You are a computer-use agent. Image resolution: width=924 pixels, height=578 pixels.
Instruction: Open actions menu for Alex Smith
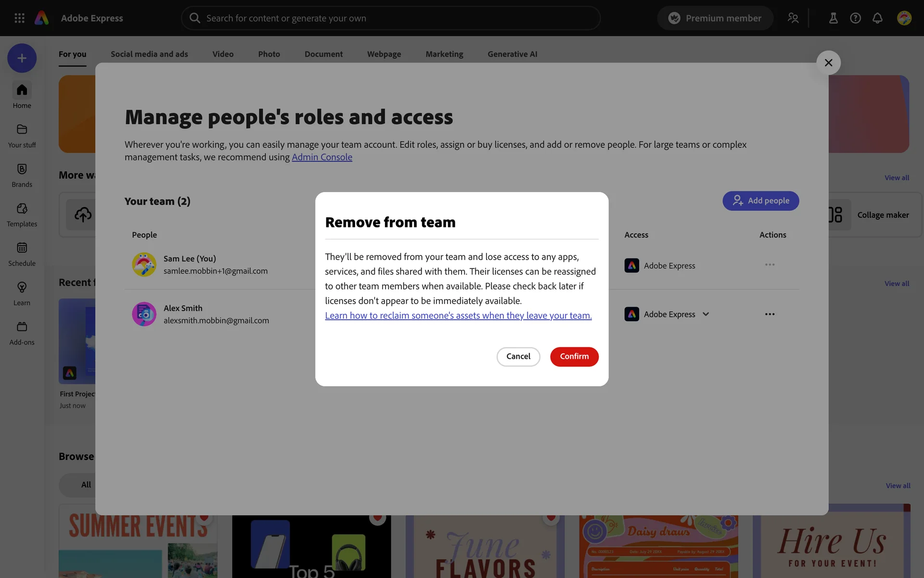click(x=770, y=314)
